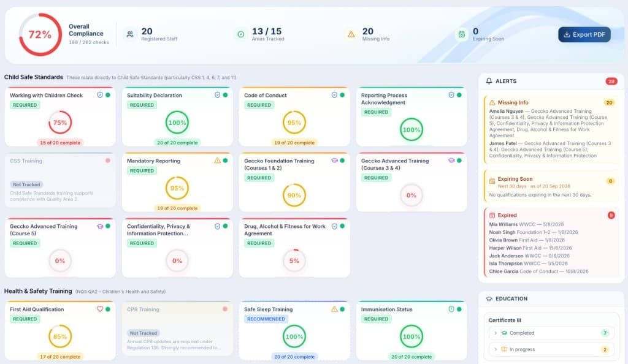Image resolution: width=628 pixels, height=364 pixels.
Task: Click the Not Tracked badge on CSS Training
Action: pos(26,184)
